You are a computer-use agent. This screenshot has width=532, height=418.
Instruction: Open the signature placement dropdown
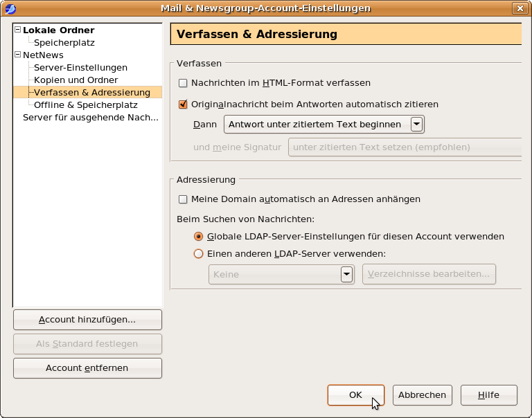tap(405, 147)
